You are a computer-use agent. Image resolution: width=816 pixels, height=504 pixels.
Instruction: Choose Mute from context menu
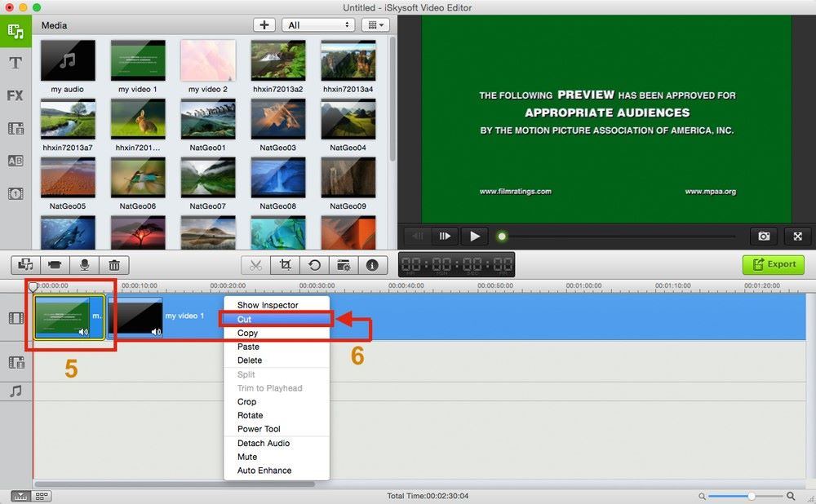277,457
